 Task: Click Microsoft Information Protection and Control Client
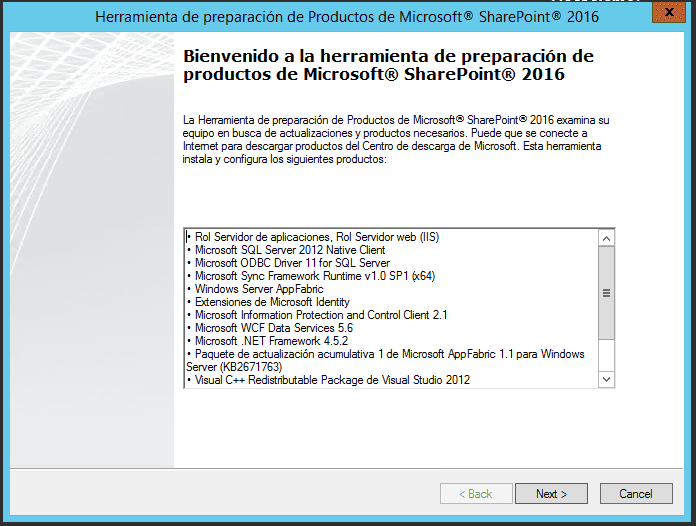(x=320, y=315)
